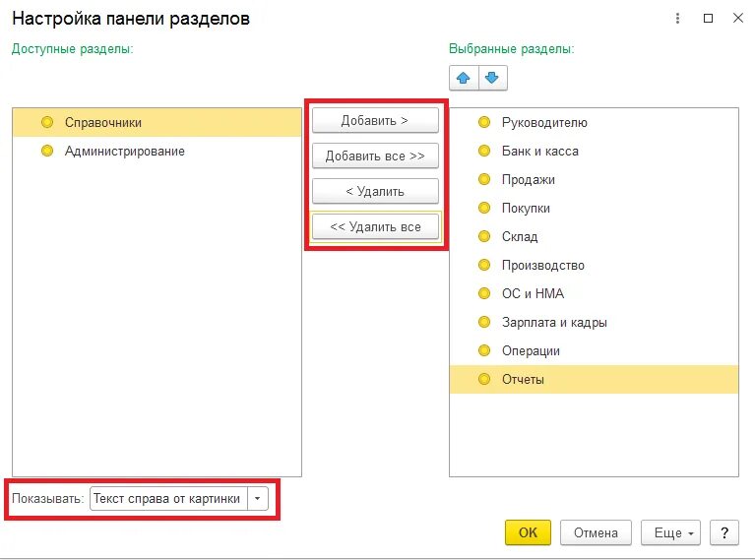755x560 pixels.
Task: Click the Добавить > button
Action: point(375,120)
